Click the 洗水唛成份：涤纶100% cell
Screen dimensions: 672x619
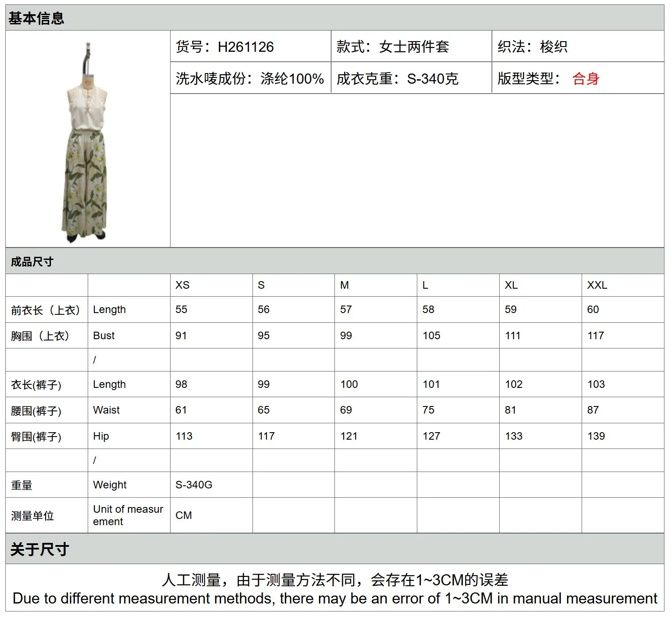point(251,78)
